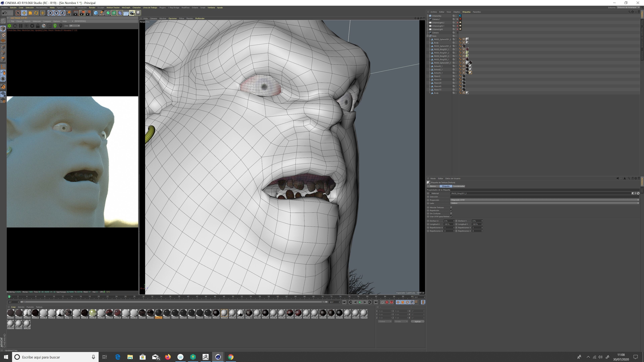Click frame 30 on the timeline
Screen dimensions: 644x362
coord(144,297)
